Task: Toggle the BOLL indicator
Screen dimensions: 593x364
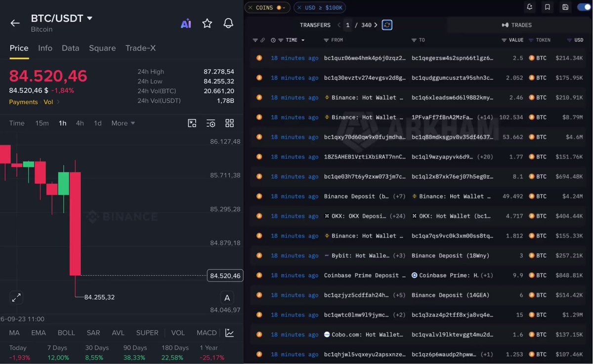Action: [66, 333]
